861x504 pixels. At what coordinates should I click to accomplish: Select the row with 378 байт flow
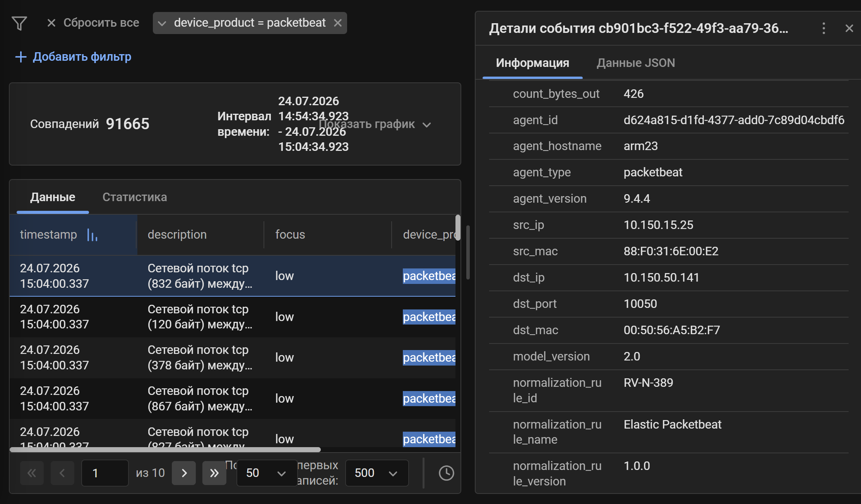tap(232, 357)
